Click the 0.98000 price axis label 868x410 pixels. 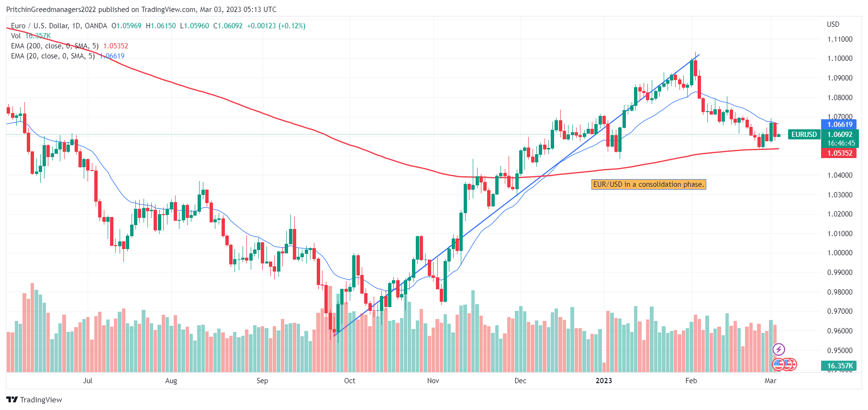[x=840, y=292]
